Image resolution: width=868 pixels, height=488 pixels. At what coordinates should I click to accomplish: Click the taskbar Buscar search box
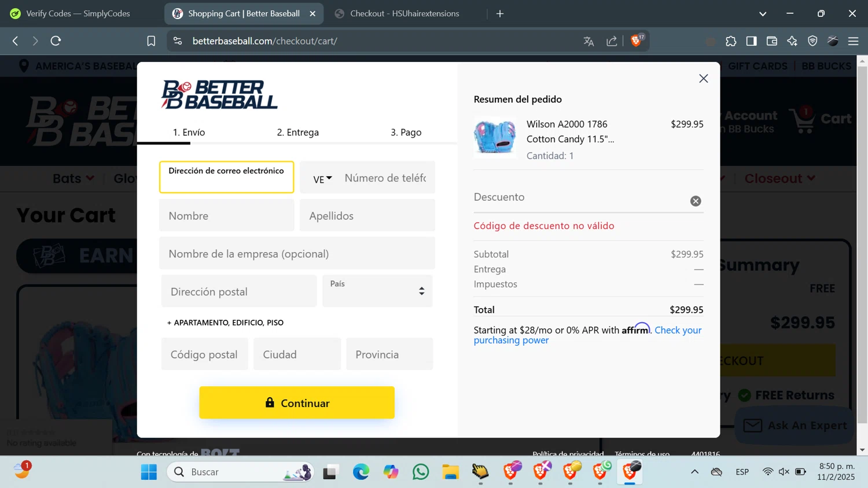coord(240,472)
